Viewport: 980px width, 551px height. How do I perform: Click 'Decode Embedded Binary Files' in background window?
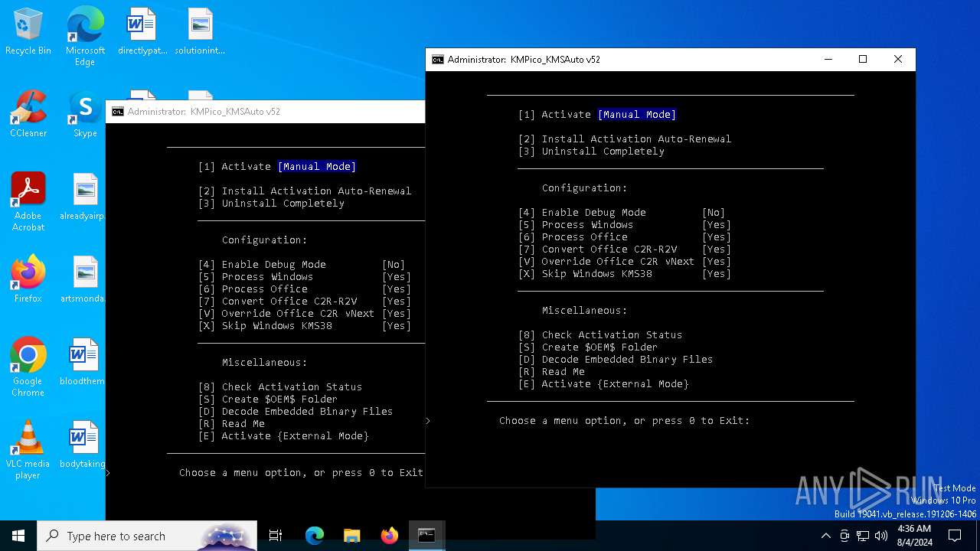308,412
